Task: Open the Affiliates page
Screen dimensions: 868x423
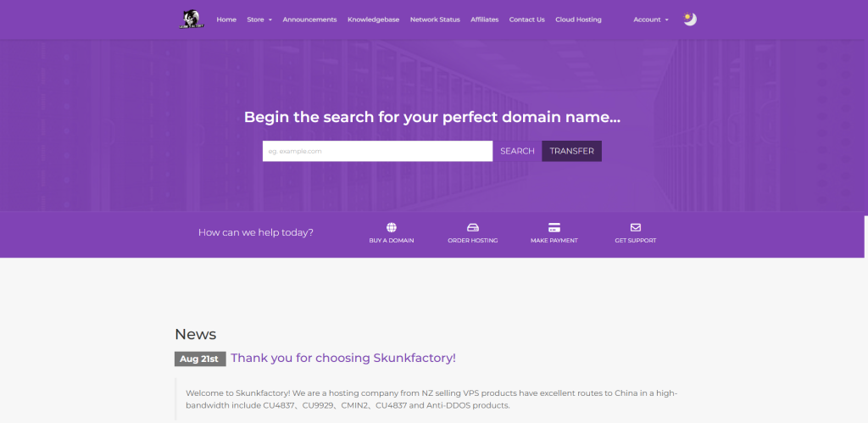Action: click(x=484, y=19)
